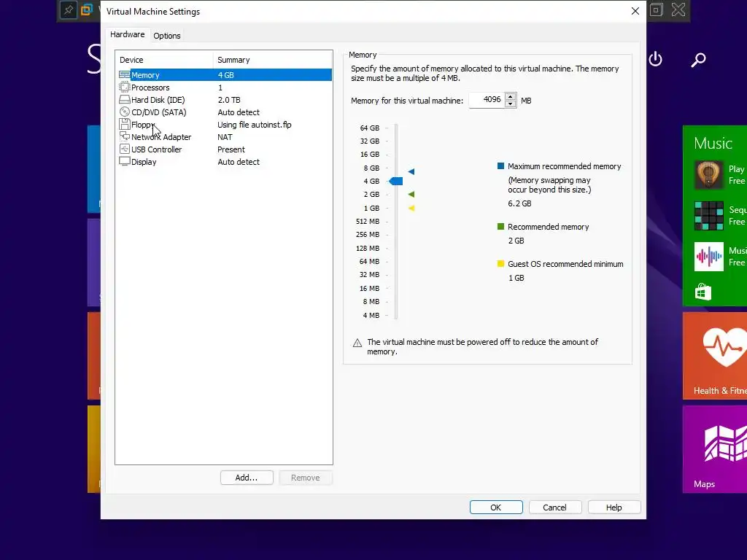
Task: Click the VMware window icon in top bar
Action: (87, 9)
